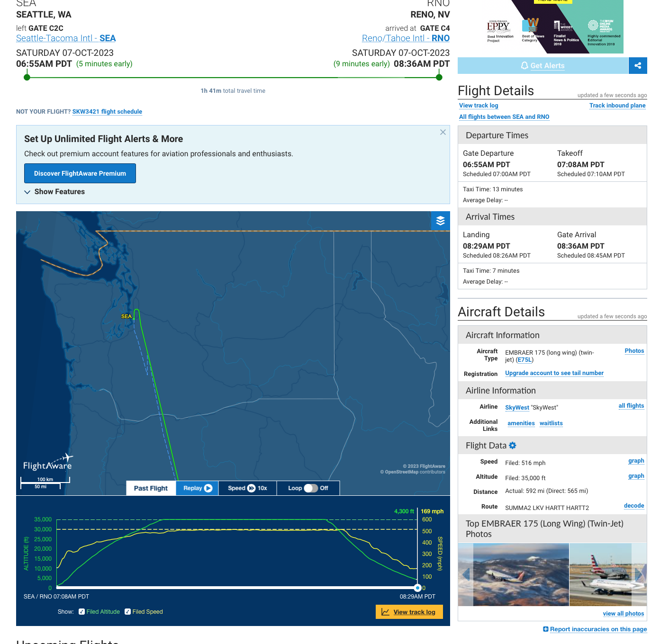The height and width of the screenshot is (644, 669).
Task: Close the premium alerts banner
Action: click(x=443, y=132)
